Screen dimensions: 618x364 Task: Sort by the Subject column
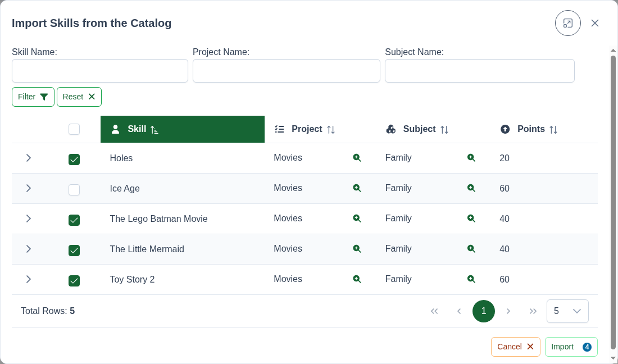pos(433,129)
